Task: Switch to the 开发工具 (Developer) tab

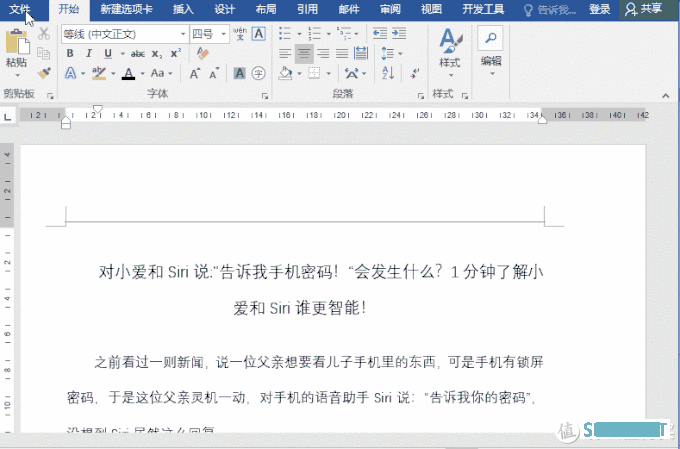Action: tap(483, 9)
